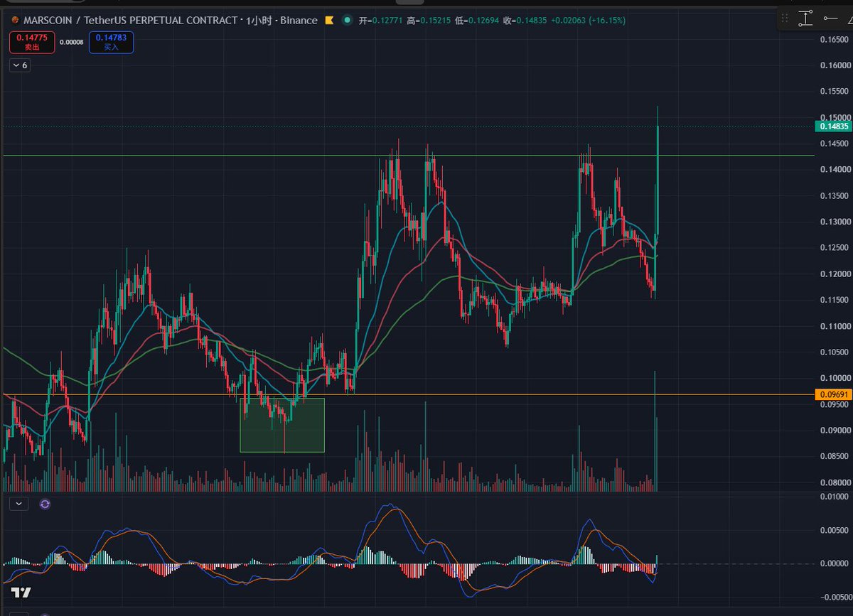853x616 pixels.
Task: Expand the MACD pane legend chevron
Action: tap(18, 504)
